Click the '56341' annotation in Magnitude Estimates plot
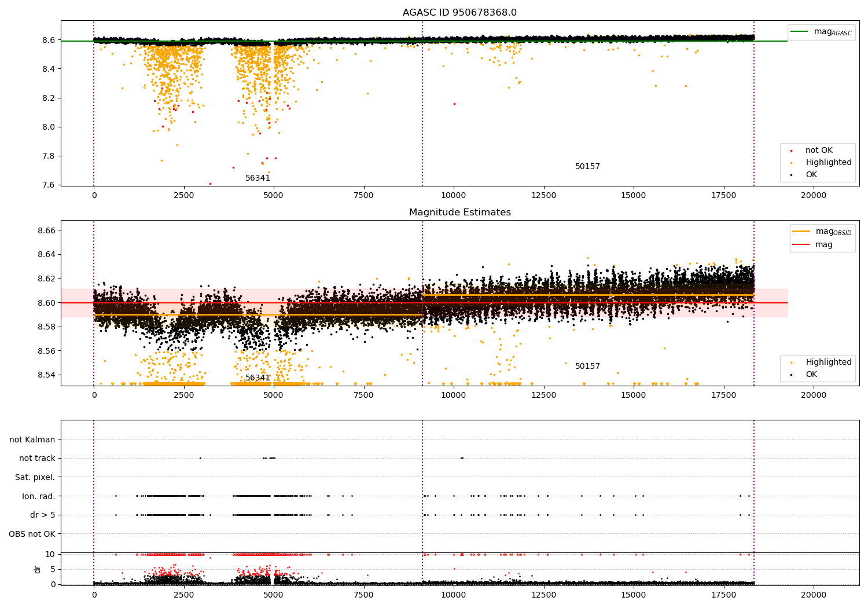Screen dimensions: 868x608 (x=258, y=378)
